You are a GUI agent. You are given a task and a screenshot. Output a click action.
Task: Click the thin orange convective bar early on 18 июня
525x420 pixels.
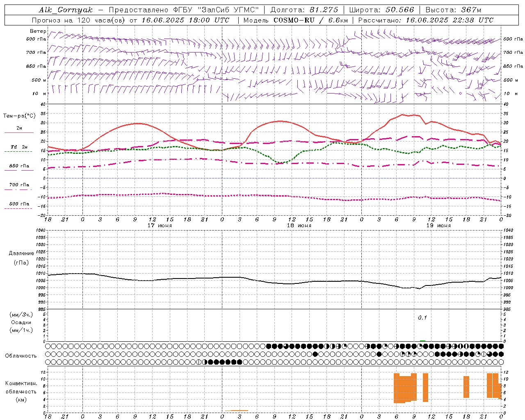coord(237,410)
